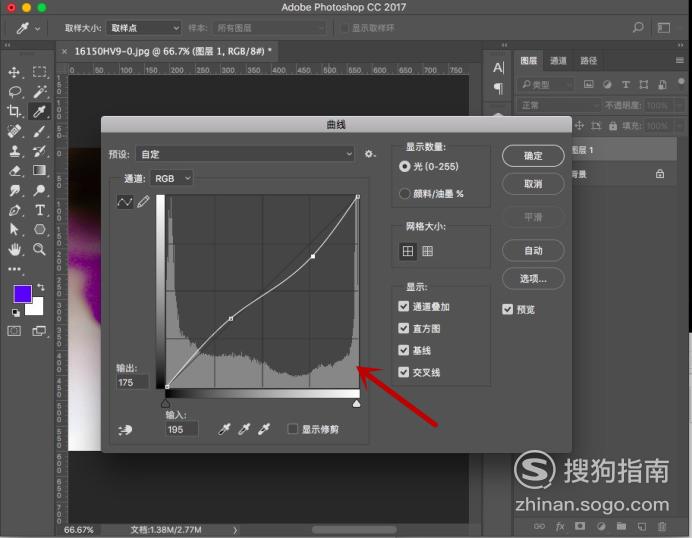Image resolution: width=692 pixels, height=538 pixels.
Task: Select the Crop tool
Action: (14, 111)
